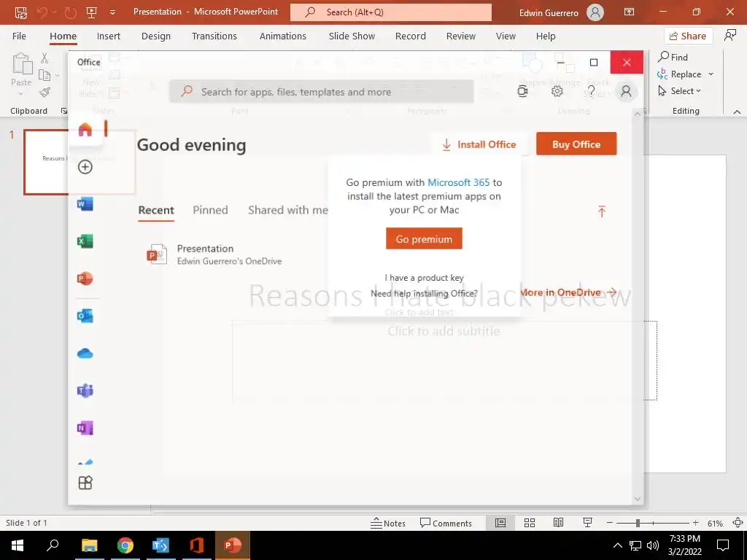Open the Office account profile icon
This screenshot has height=560, width=747.
coord(626,91)
